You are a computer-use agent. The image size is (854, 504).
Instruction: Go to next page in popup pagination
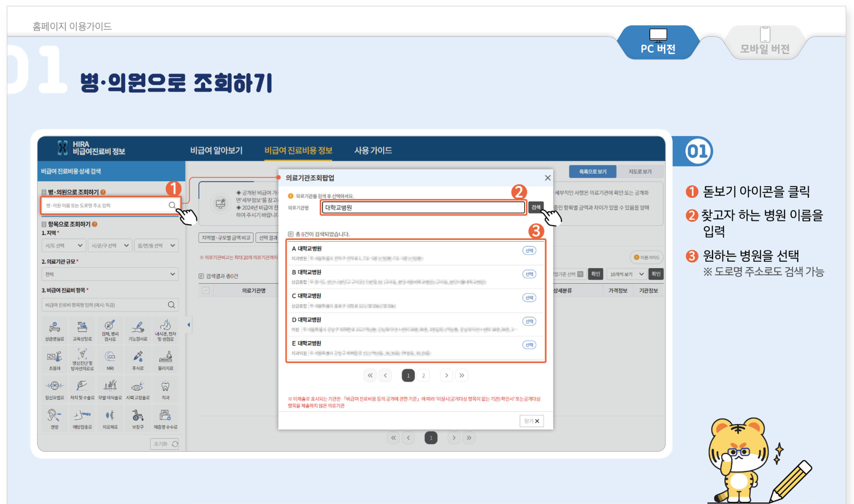(x=446, y=375)
